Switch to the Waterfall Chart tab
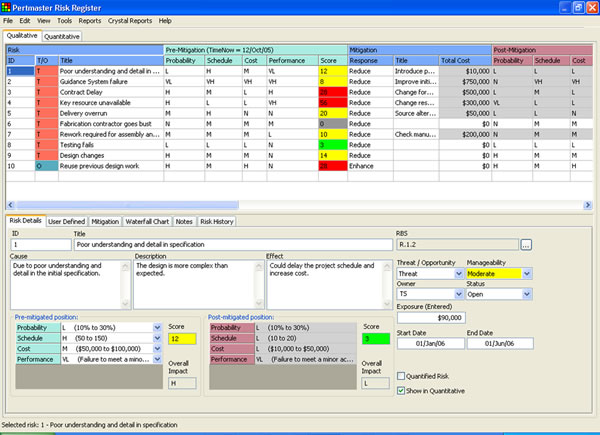The height and width of the screenshot is (435, 600). [x=147, y=220]
